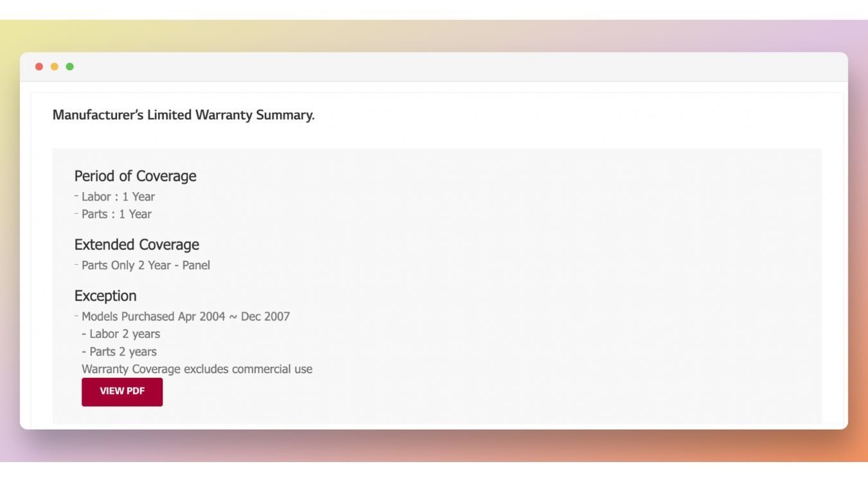Click the "Labor : 1 Year" line

pyautogui.click(x=118, y=197)
